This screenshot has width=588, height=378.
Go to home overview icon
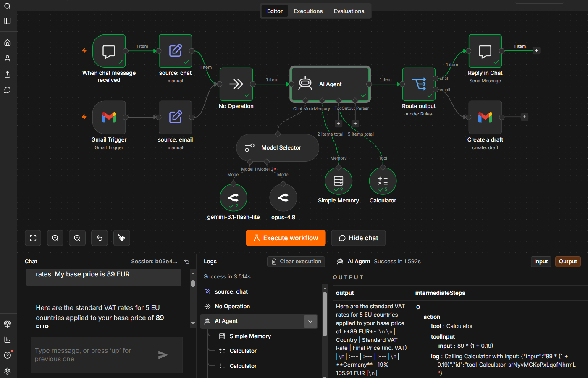coord(7,42)
